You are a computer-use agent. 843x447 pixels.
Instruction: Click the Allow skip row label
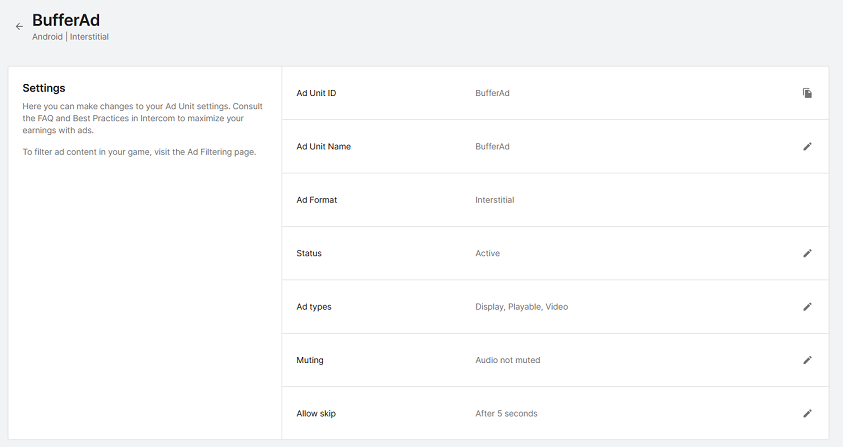[316, 413]
